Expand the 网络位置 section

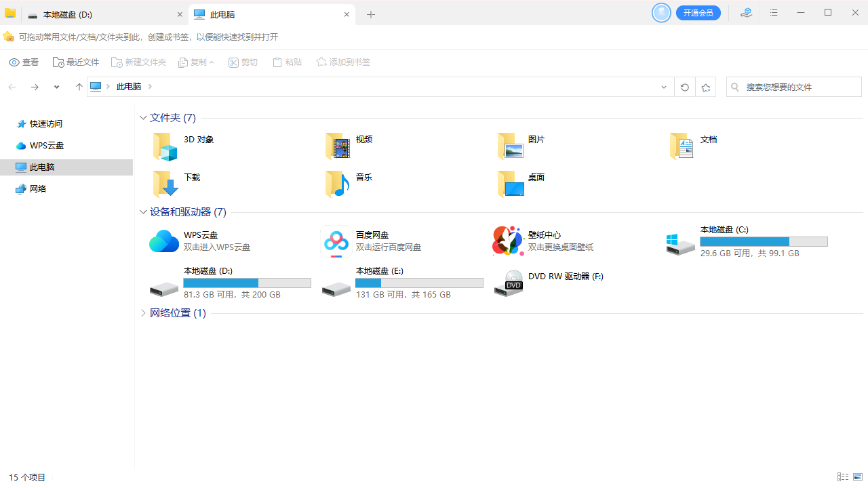point(143,312)
